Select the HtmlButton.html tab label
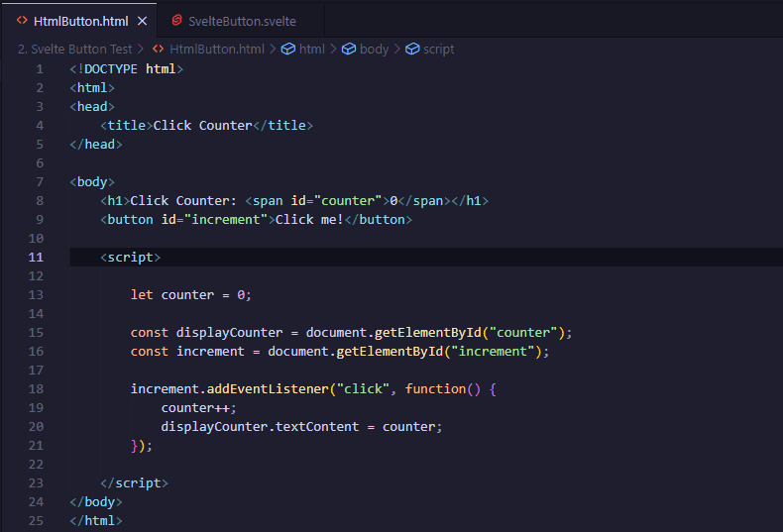Screen dimensions: 783x532 pyautogui.click(x=80, y=21)
